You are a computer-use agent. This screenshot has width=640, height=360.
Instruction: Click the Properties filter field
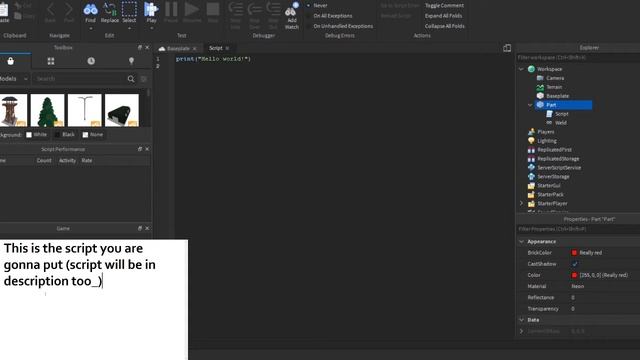(x=578, y=229)
